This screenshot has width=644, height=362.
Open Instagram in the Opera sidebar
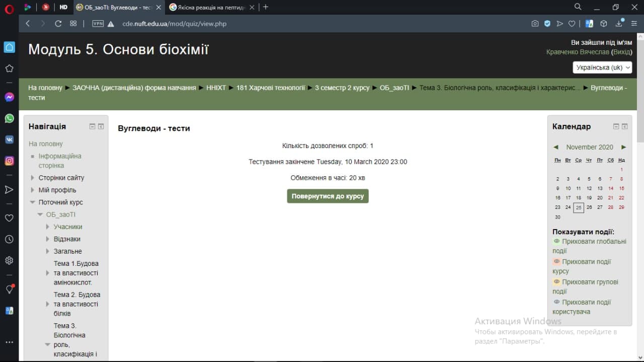click(9, 161)
